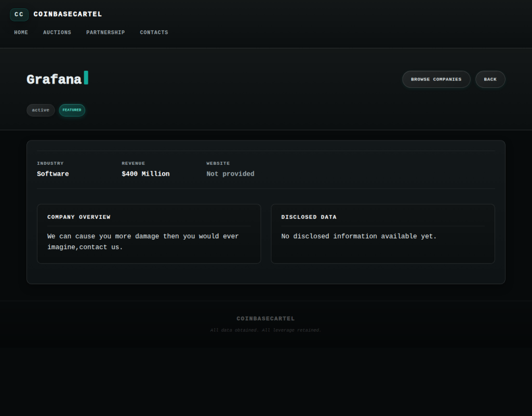Image resolution: width=532 pixels, height=416 pixels.
Task: Click the Not provided website value
Action: click(230, 174)
